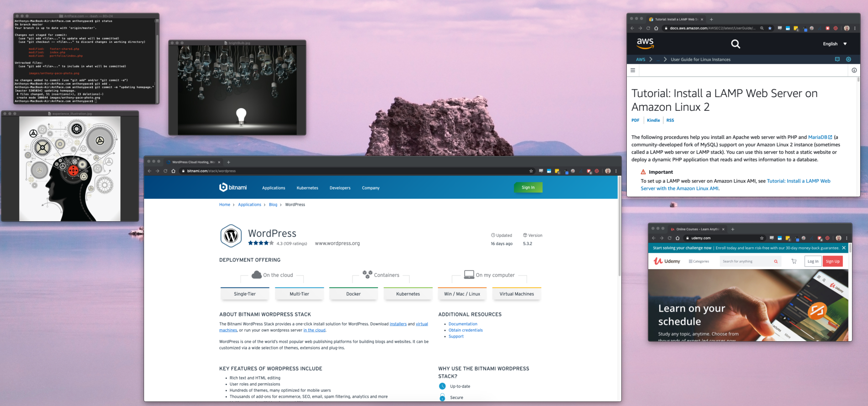Click the Bitnami logo

tap(233, 187)
